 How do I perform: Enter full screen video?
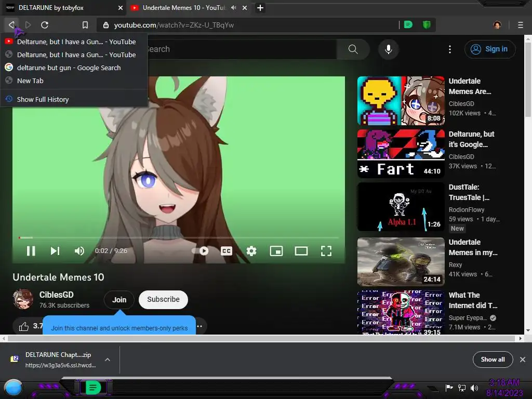pyautogui.click(x=326, y=251)
